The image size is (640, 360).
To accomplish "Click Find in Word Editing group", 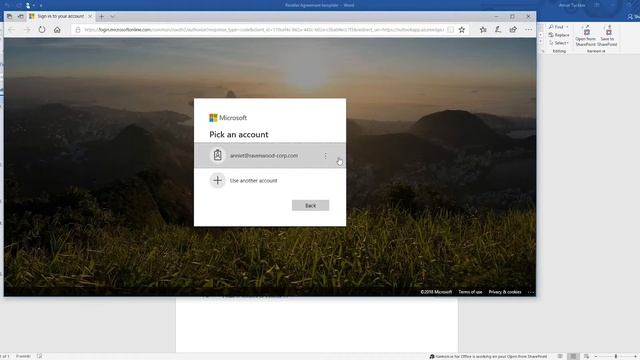I will point(556,27).
